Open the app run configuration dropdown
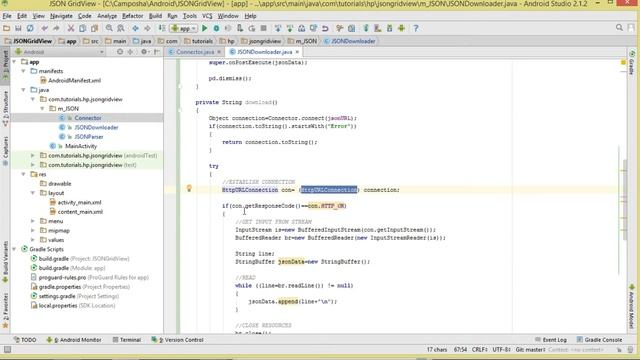Image resolution: width=640 pixels, height=360 pixels. tap(184, 28)
